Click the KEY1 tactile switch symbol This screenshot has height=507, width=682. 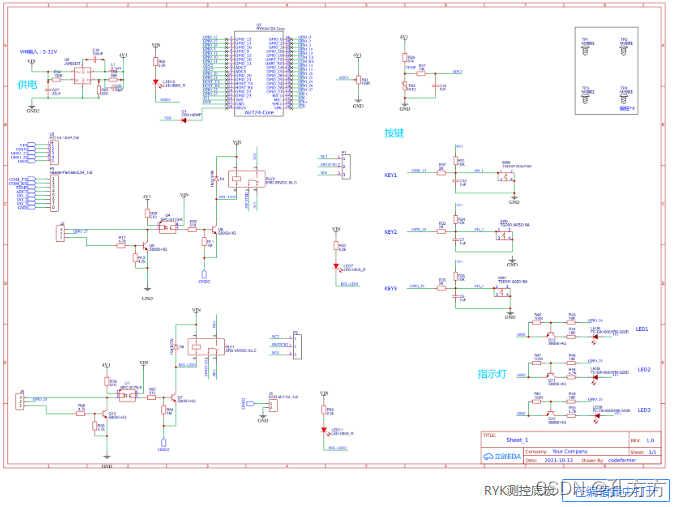point(506,177)
